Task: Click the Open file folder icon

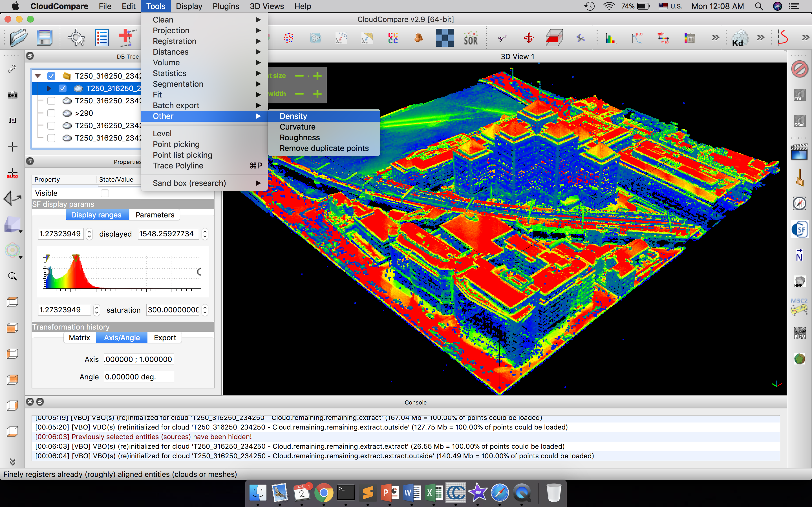Action: [18, 37]
